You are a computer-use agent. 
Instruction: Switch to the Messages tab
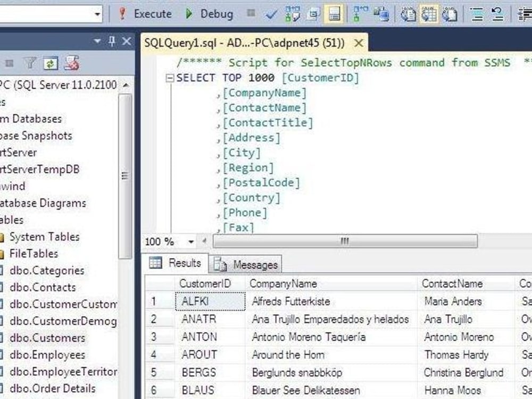point(246,264)
